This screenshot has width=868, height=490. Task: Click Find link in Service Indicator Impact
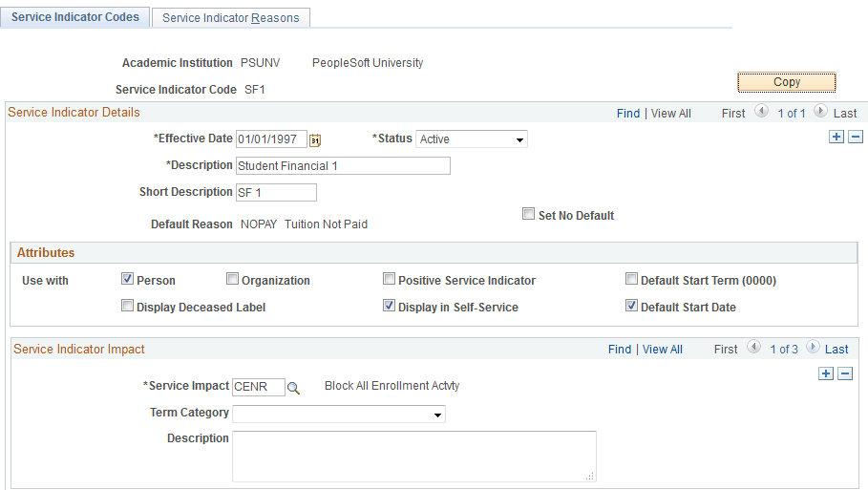620,350
